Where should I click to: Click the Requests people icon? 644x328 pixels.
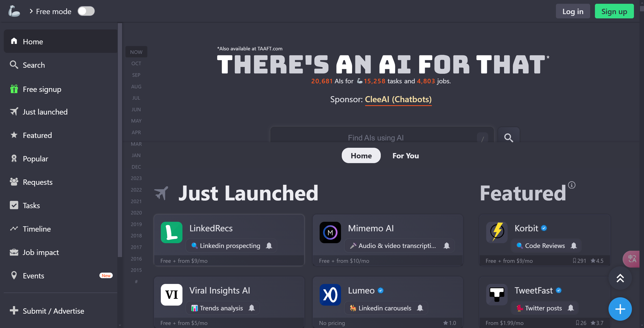coord(14,182)
